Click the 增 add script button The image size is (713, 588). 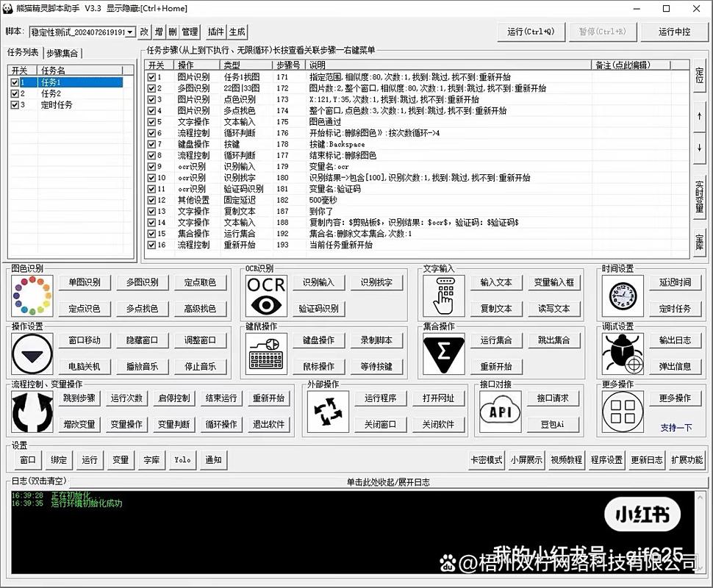159,32
